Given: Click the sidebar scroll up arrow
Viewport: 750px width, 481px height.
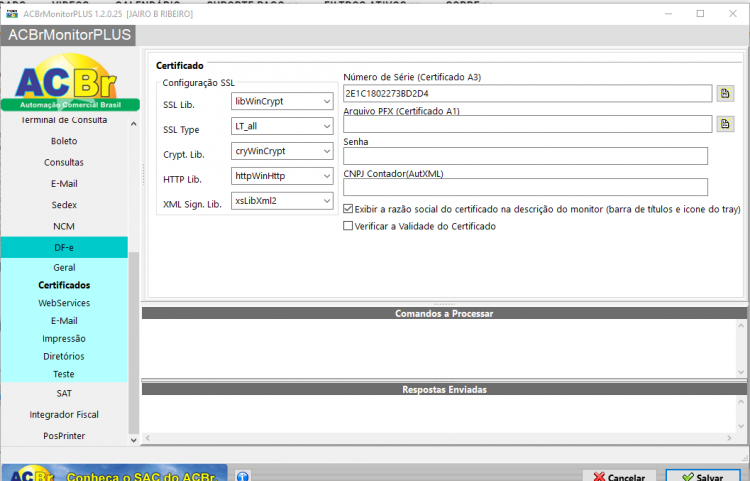Looking at the screenshot, I should click(133, 124).
